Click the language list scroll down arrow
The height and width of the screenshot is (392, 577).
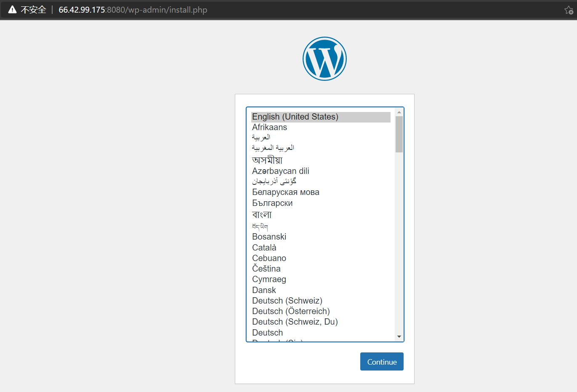coord(399,336)
